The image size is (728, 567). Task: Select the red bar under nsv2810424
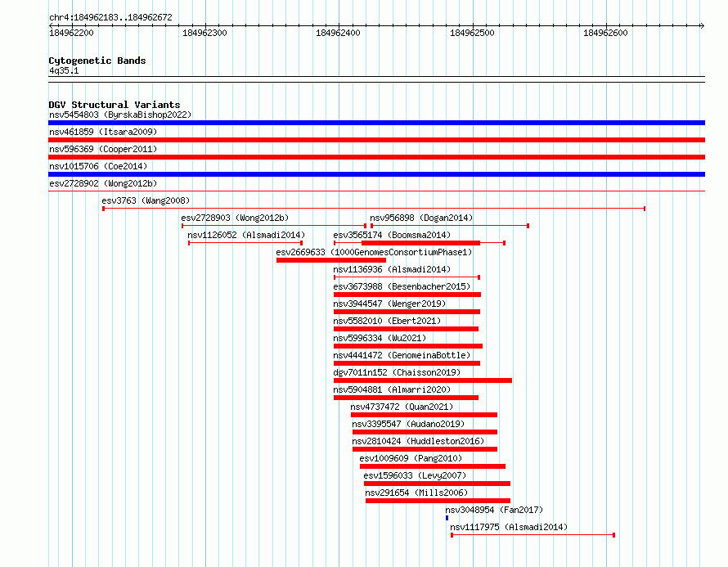pos(425,449)
